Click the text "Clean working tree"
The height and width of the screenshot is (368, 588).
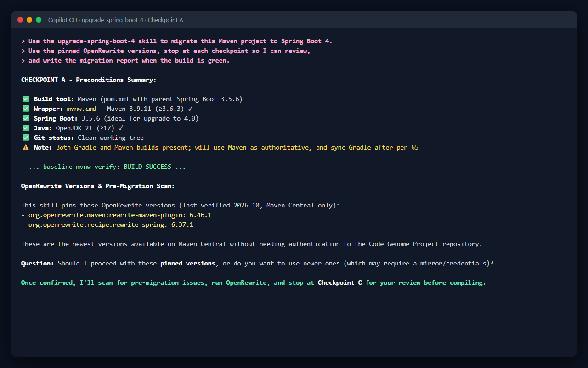[111, 138]
